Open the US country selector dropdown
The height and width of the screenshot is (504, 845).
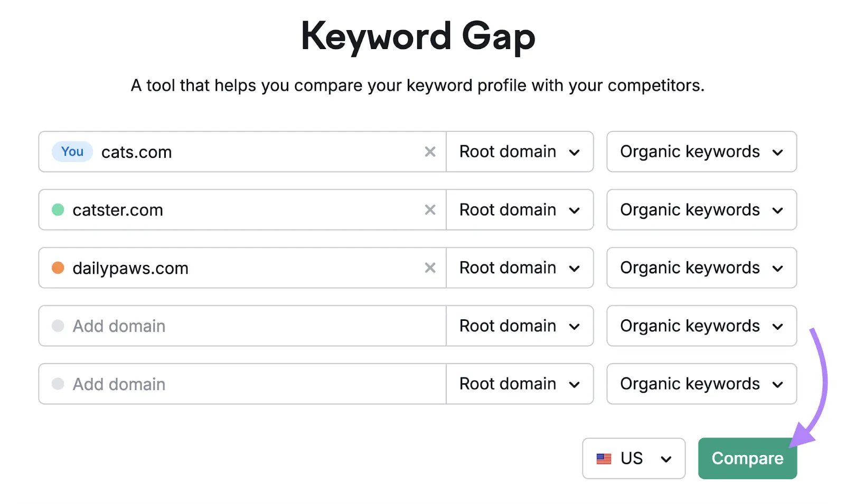click(x=634, y=458)
